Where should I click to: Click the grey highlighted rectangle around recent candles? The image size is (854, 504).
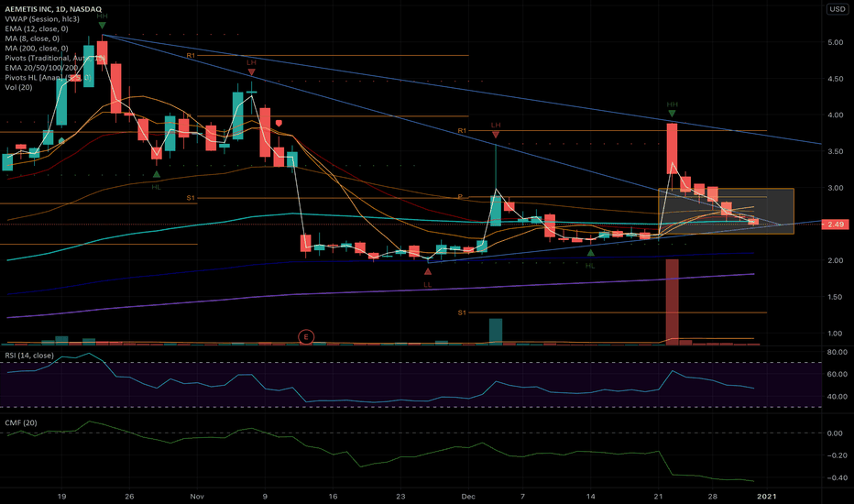[726, 211]
